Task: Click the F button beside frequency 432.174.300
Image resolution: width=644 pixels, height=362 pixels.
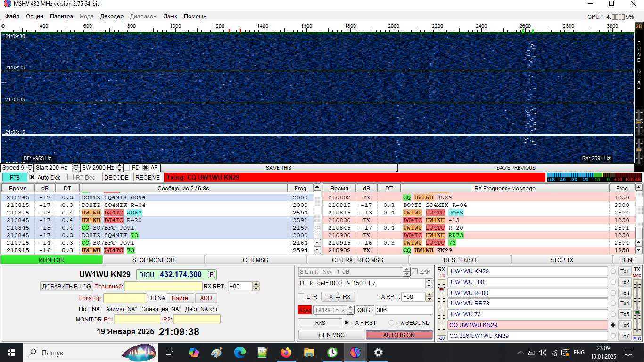Action: pyautogui.click(x=212, y=275)
